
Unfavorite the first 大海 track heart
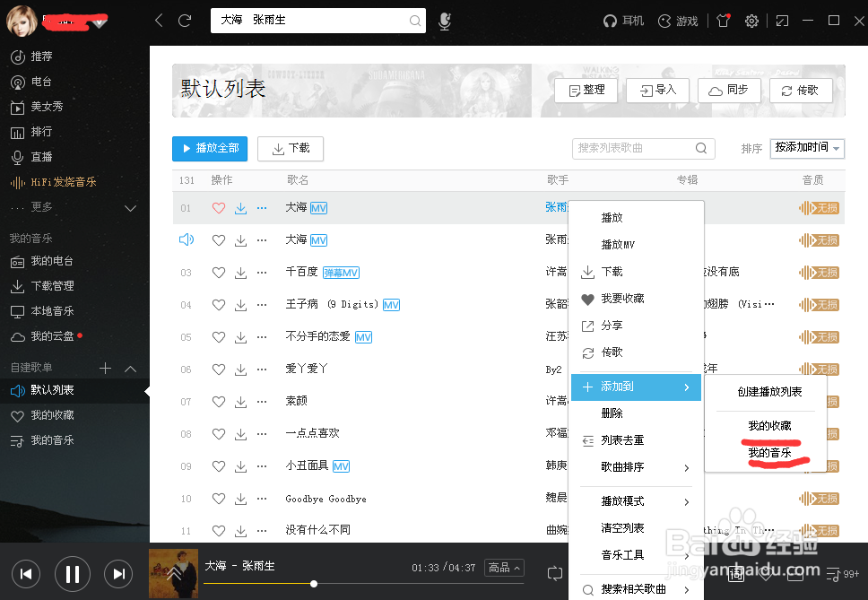(x=219, y=208)
